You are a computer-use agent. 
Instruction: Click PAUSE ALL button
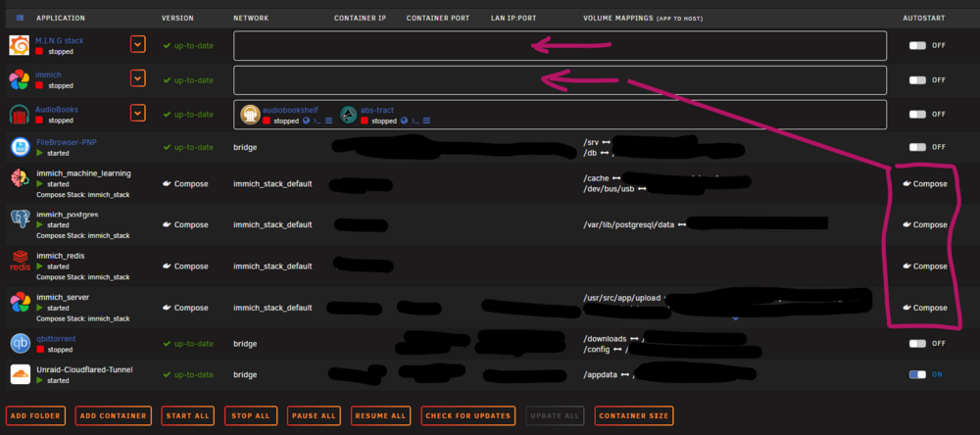(x=314, y=416)
